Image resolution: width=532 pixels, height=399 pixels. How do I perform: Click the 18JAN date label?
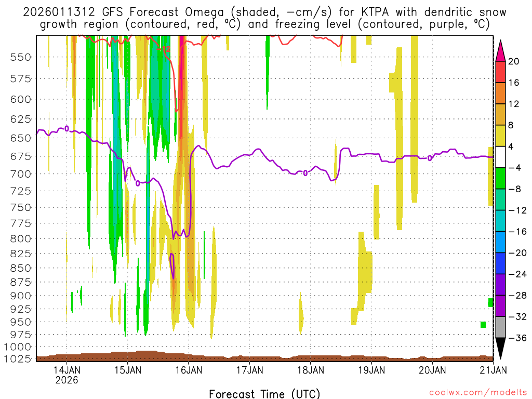tap(311, 369)
